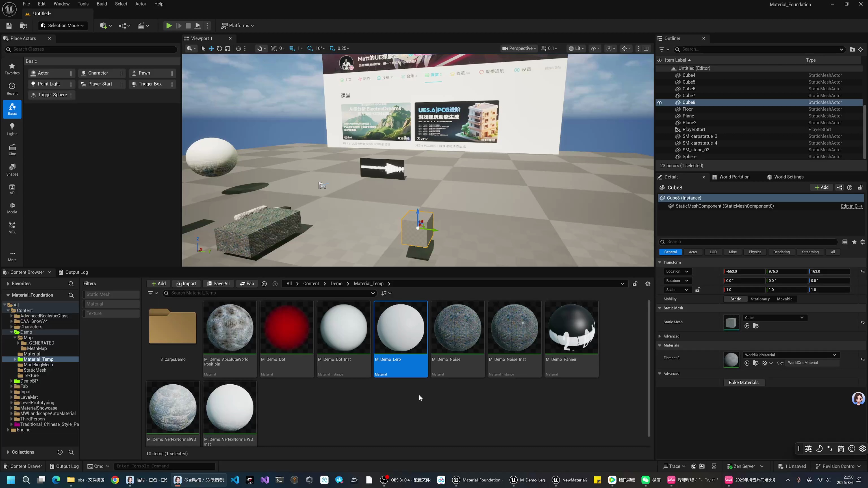
Task: Set Mobility to Static
Action: coord(735,299)
